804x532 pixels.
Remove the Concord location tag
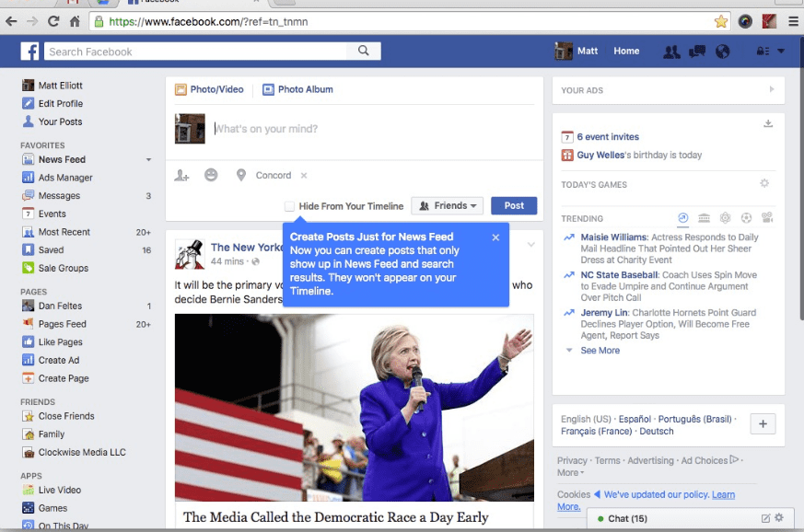click(x=304, y=176)
